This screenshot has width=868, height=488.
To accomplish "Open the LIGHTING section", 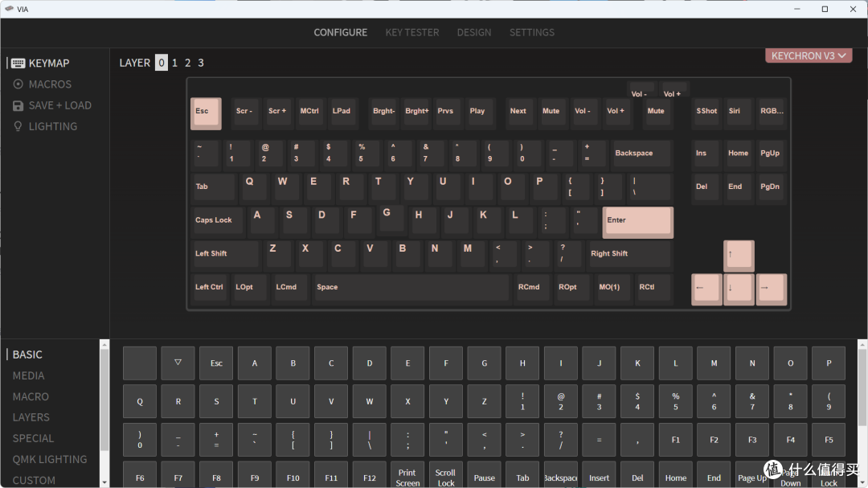I will coord(45,126).
